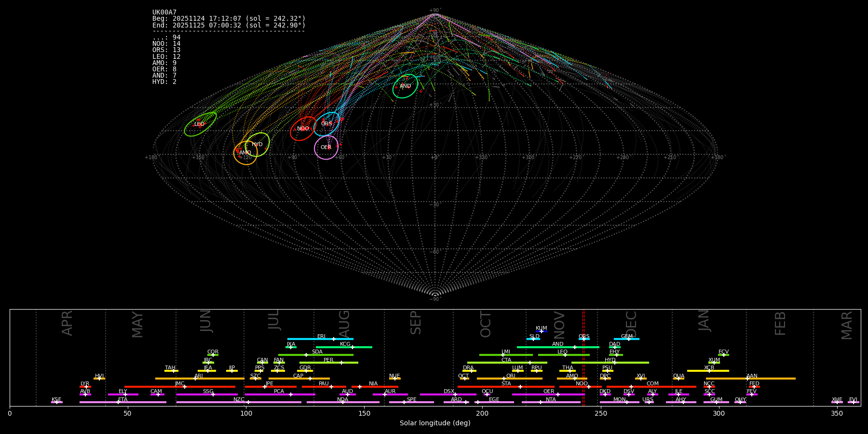
Task: Select the KUM shower bar in the timeline
Action: (x=542, y=331)
